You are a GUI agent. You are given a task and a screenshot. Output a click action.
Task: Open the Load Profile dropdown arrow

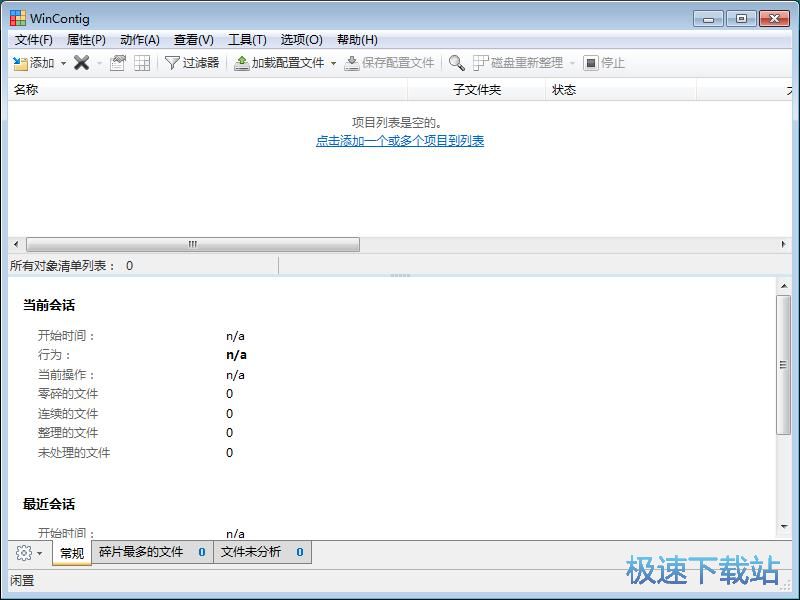pos(335,63)
